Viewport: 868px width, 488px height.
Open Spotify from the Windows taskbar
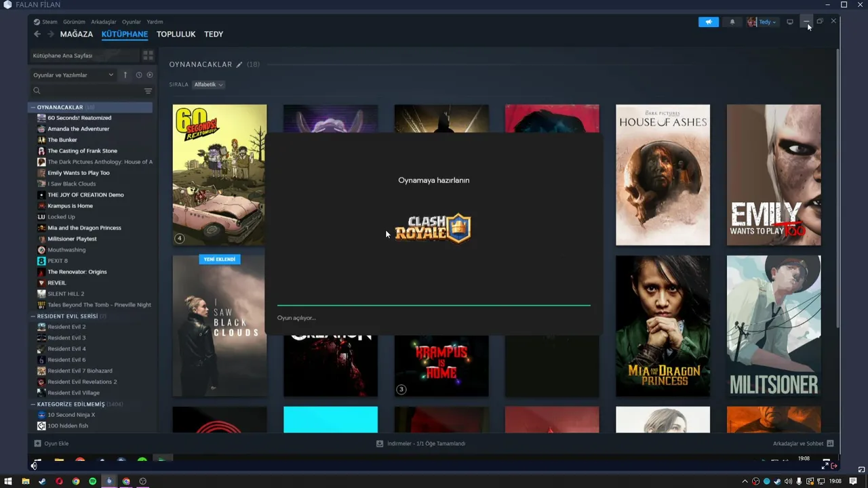[92, 481]
